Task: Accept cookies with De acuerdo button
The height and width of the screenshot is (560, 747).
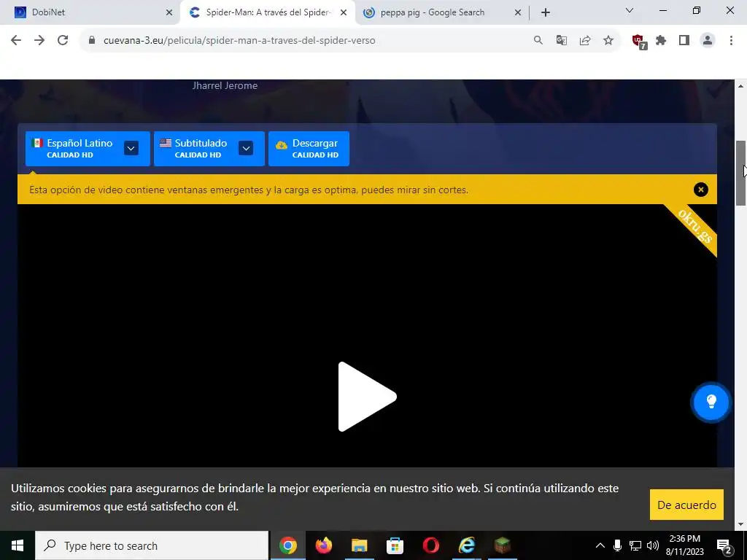Action: 686,505
